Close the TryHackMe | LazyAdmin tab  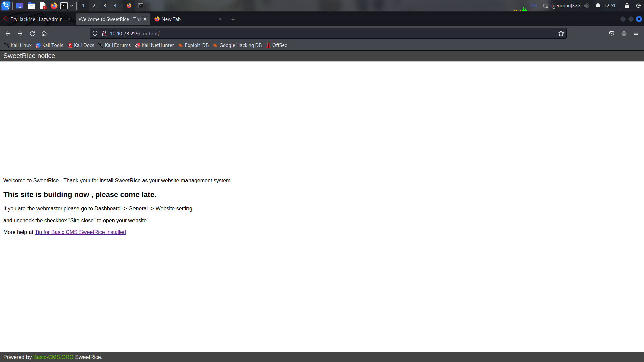69,19
